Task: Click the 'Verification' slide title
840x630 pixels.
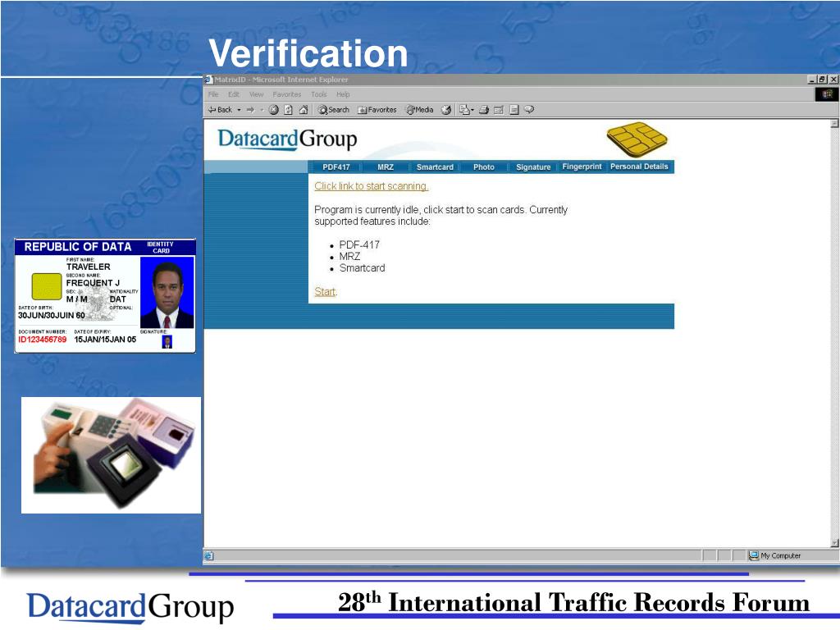Action: 308,53
